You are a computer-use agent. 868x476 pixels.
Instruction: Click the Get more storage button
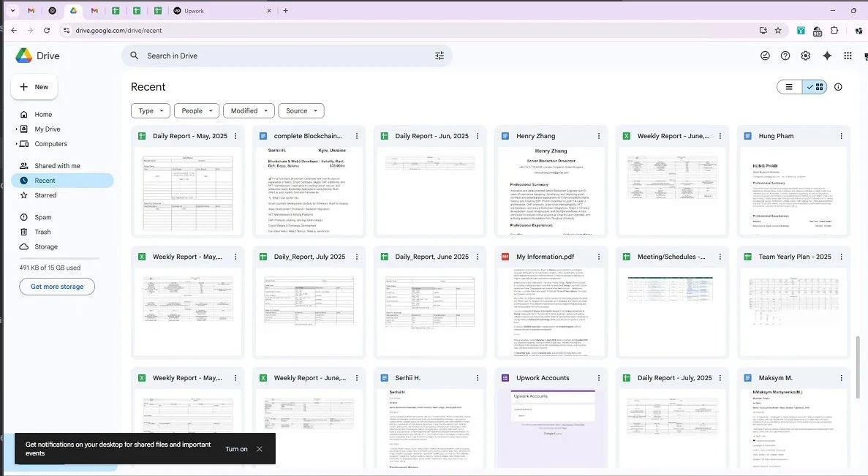tap(57, 287)
